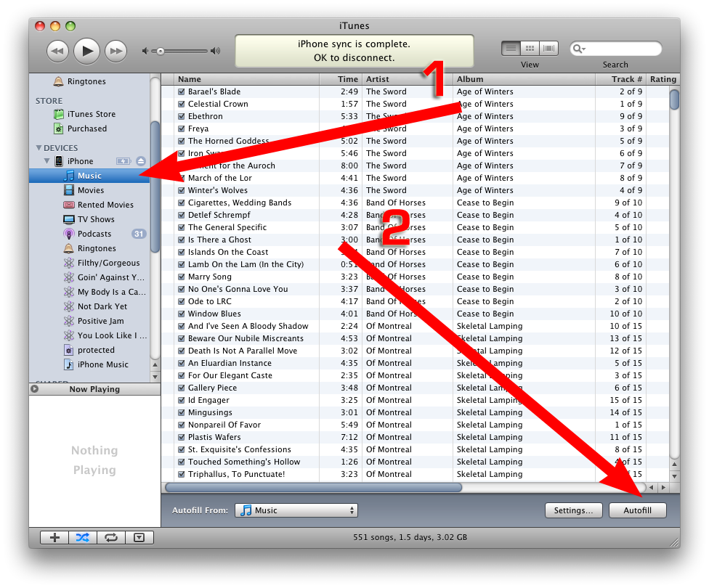The height and width of the screenshot is (588, 709).
Task: Open Podcasts under iPhone
Action: pyautogui.click(x=89, y=234)
